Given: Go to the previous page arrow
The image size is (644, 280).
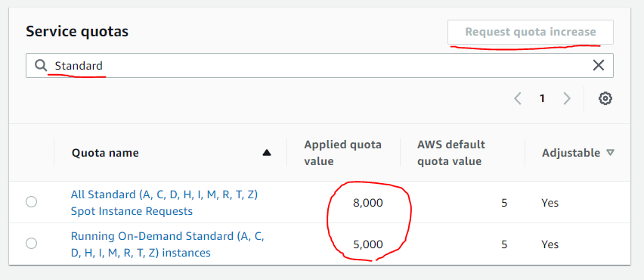Looking at the screenshot, I should coord(518,98).
